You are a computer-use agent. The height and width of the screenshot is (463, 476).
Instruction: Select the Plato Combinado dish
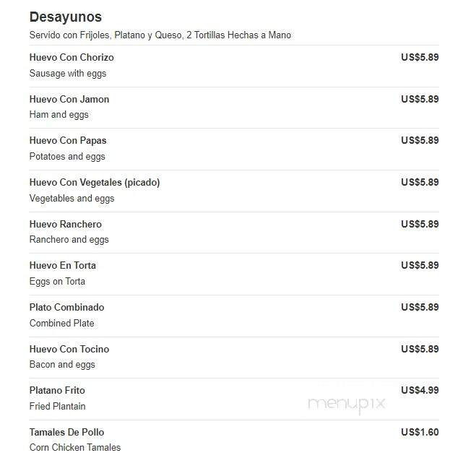click(x=66, y=307)
